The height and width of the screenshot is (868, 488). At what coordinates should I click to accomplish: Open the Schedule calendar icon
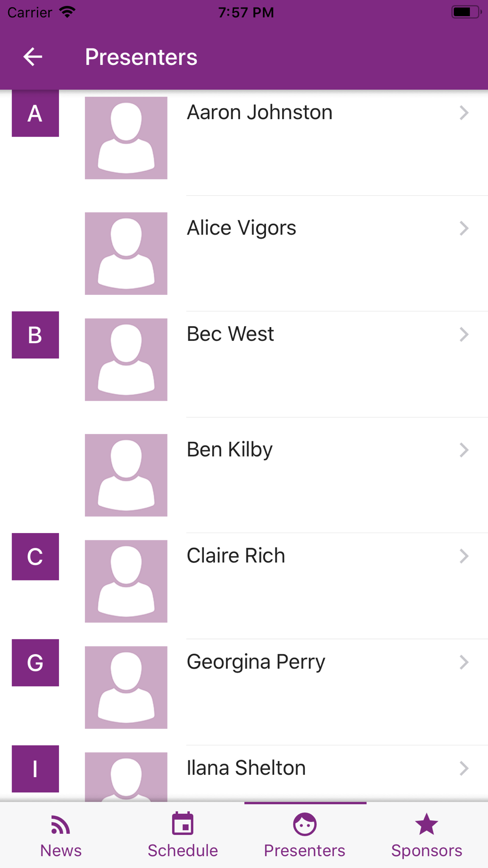(183, 824)
